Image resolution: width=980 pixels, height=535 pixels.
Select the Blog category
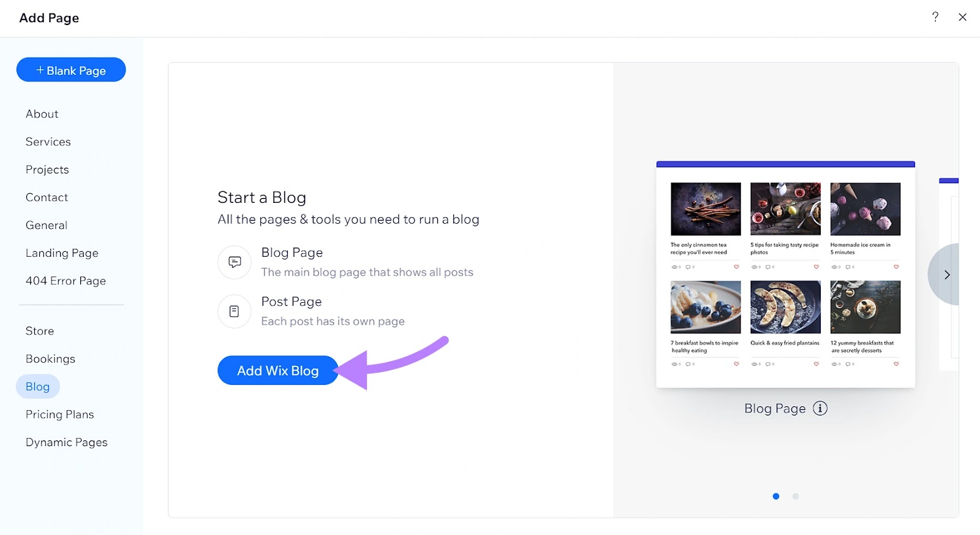(37, 387)
